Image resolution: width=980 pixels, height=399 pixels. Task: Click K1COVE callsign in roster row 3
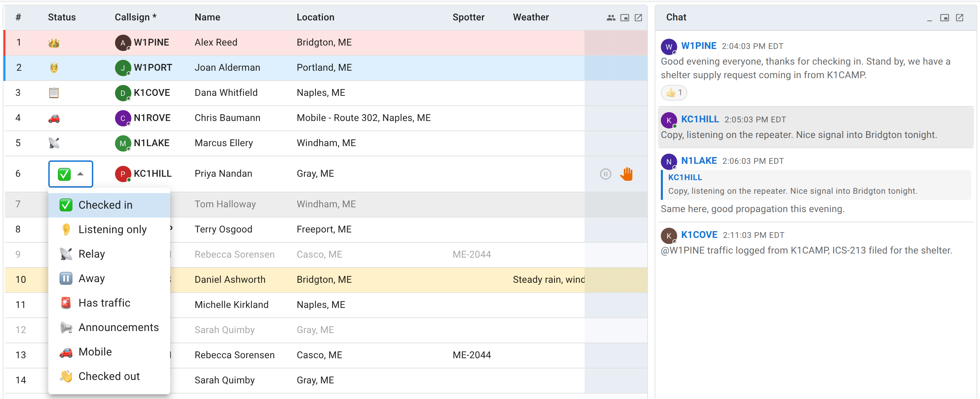click(x=152, y=93)
